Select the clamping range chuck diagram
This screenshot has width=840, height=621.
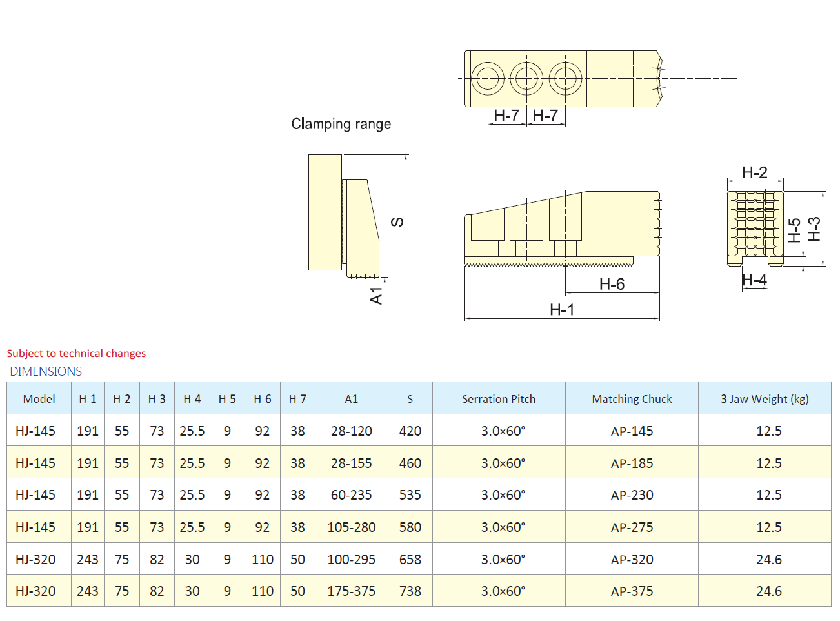coord(343,216)
